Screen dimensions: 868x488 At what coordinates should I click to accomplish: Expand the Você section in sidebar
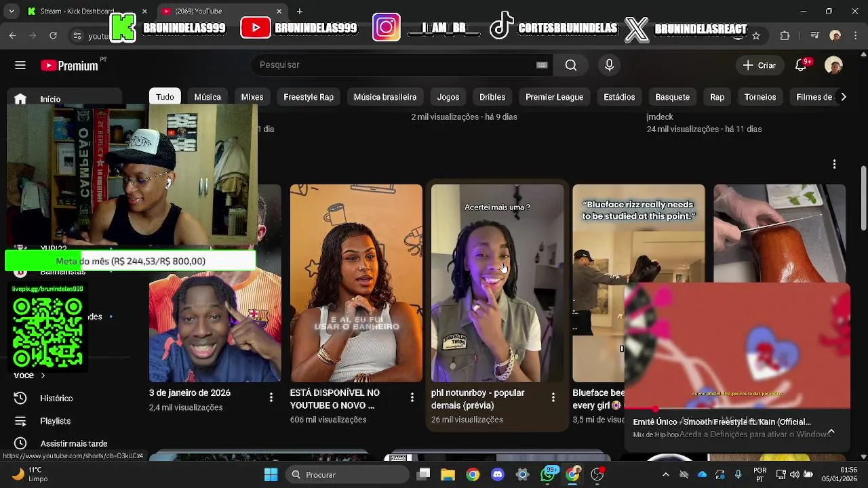tap(30, 375)
